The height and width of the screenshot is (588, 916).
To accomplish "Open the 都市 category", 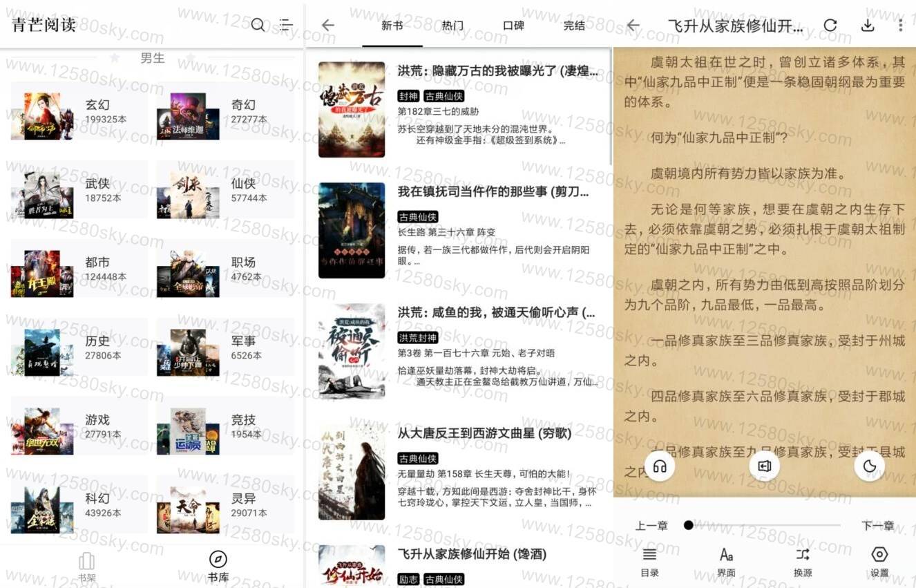I will pos(79,269).
